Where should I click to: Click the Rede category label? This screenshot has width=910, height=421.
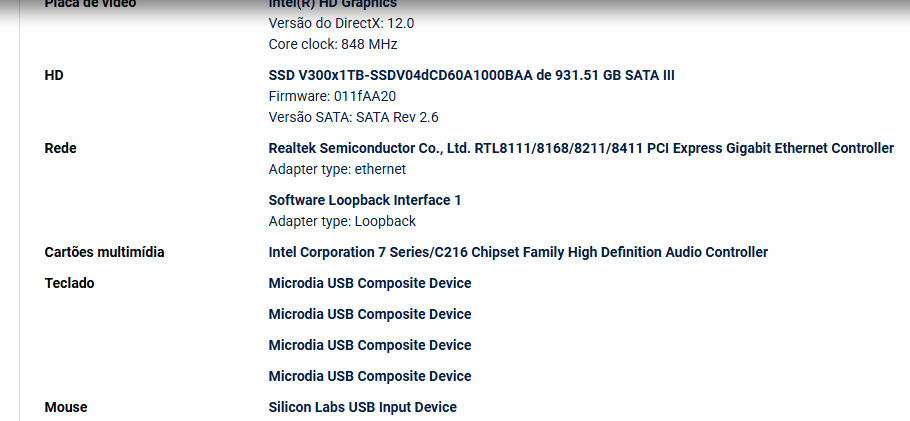(x=60, y=148)
